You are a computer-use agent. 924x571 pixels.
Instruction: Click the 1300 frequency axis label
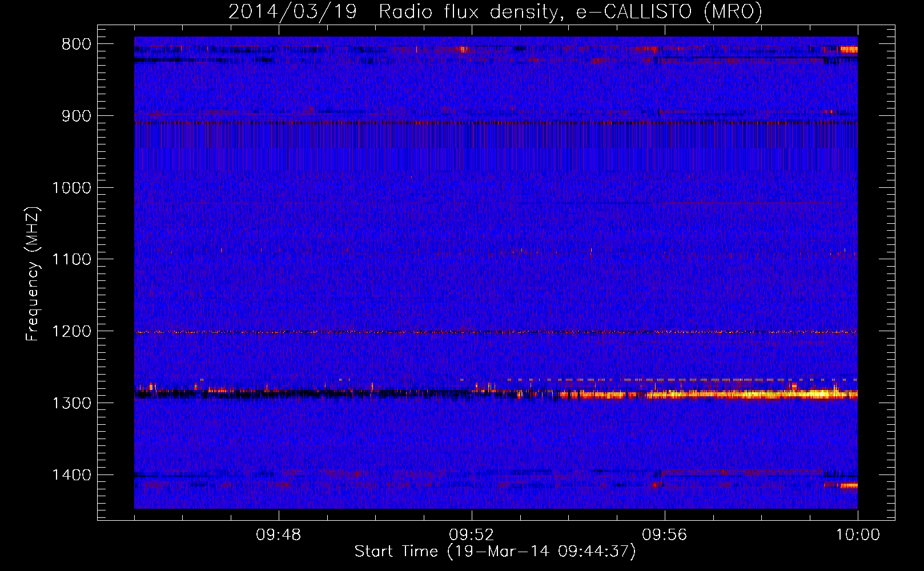[x=71, y=403]
